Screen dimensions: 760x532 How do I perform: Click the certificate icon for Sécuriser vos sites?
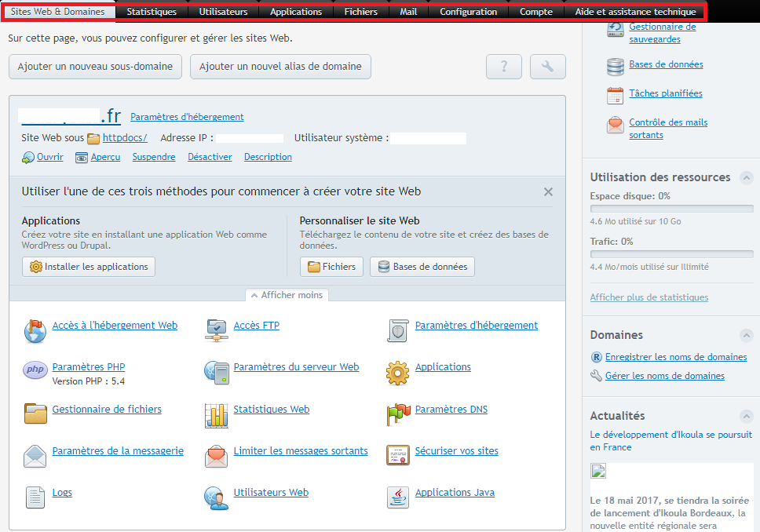(398, 455)
